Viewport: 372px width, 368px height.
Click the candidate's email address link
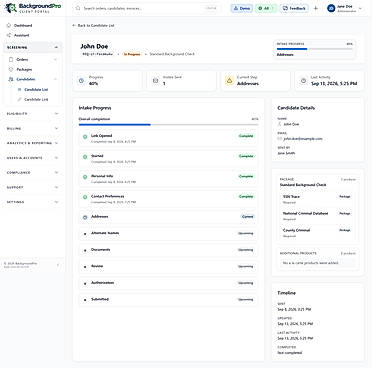coord(303,139)
